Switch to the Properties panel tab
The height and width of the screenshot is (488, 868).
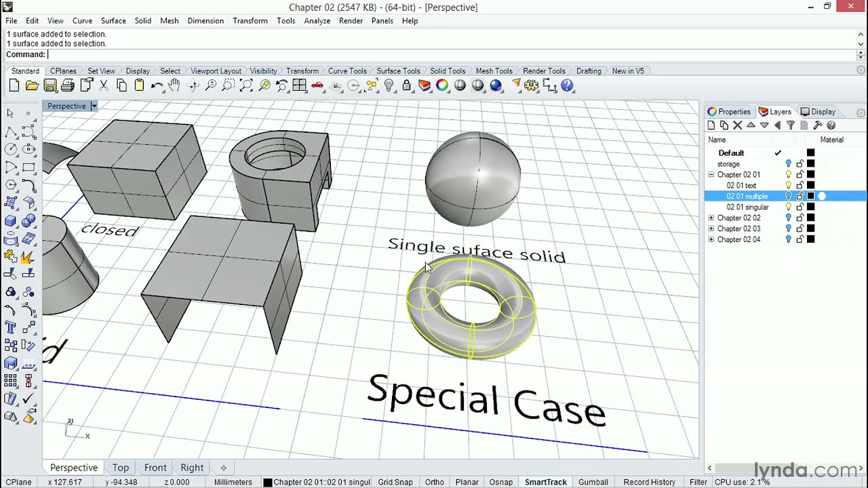click(729, 112)
